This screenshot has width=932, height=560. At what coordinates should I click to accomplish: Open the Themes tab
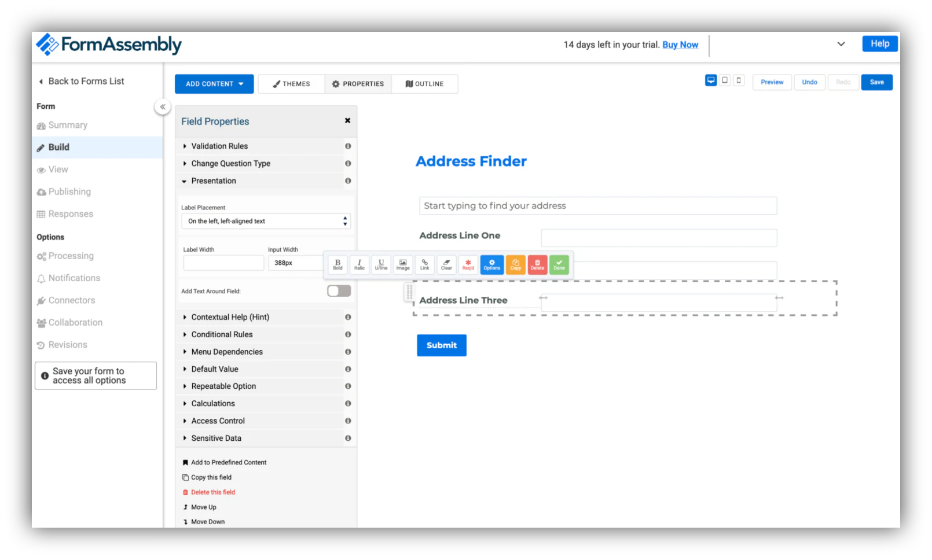[x=291, y=84]
